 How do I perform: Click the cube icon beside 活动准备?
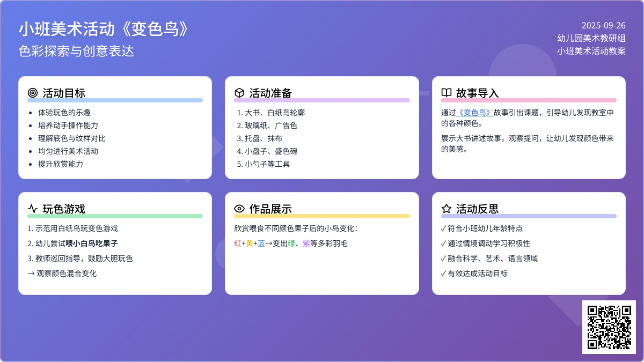239,93
